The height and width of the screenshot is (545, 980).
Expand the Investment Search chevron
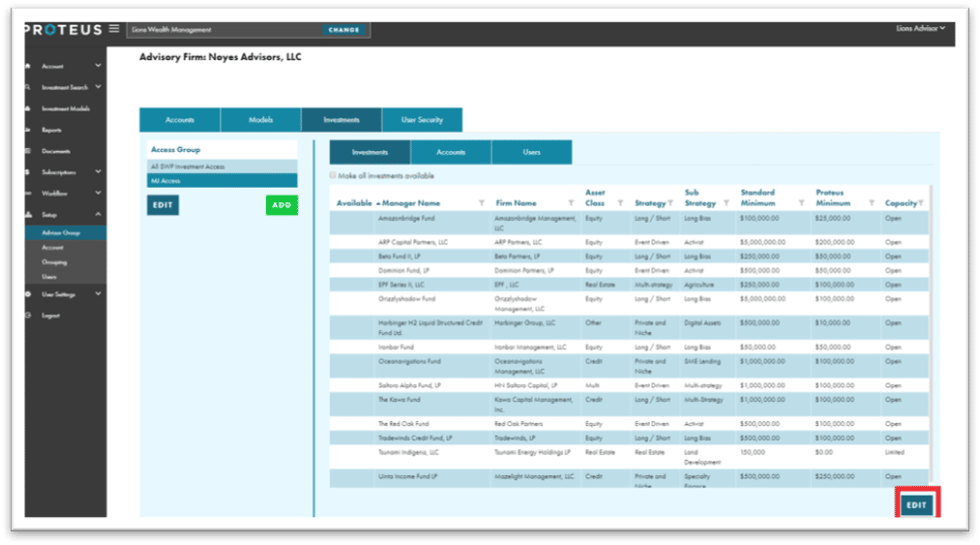point(98,87)
